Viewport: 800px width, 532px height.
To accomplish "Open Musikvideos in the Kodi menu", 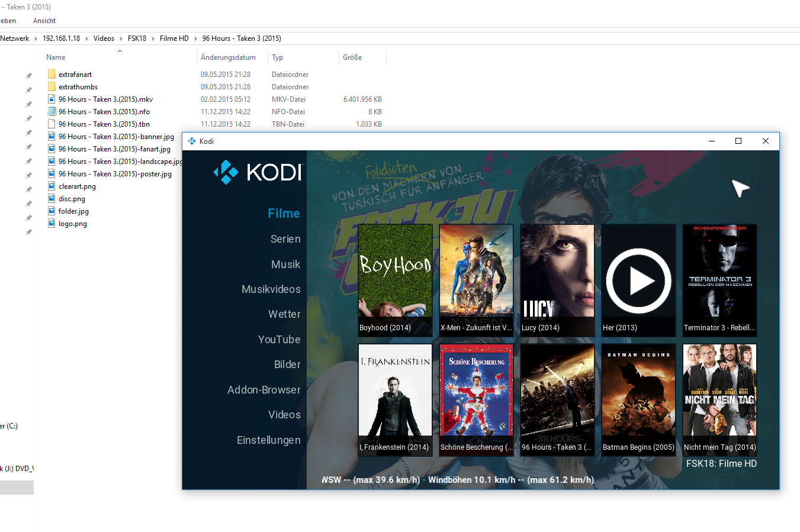I will pos(271,289).
